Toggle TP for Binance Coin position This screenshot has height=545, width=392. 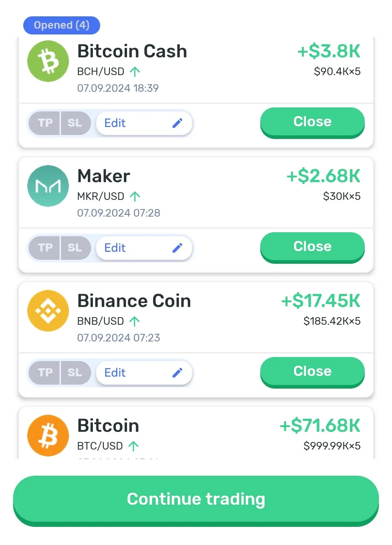point(44,373)
